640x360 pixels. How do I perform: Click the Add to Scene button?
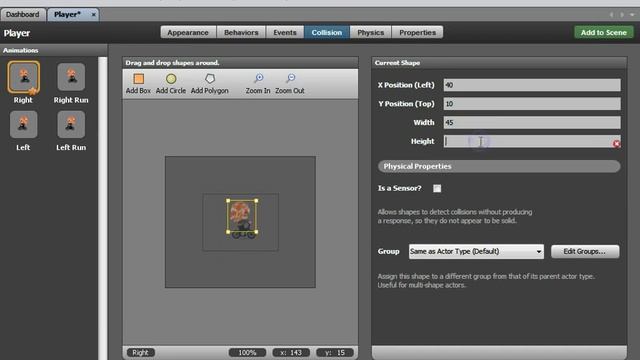pyautogui.click(x=604, y=32)
